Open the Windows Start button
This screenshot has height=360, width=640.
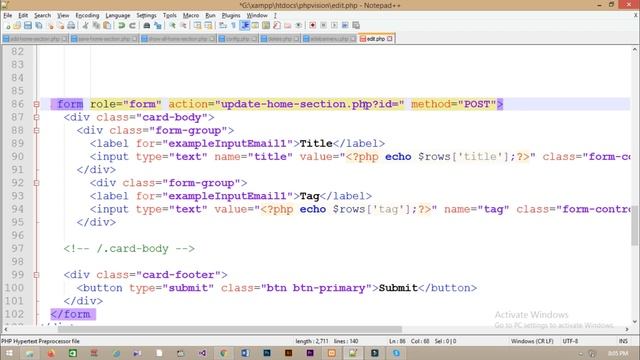(x=8, y=353)
